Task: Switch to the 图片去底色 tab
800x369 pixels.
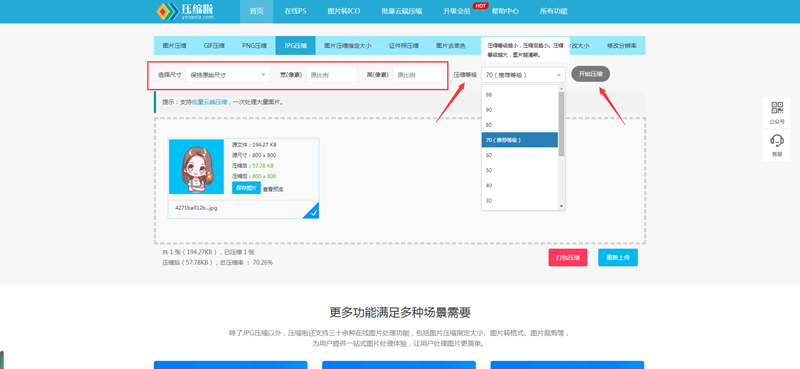Action: 451,45
